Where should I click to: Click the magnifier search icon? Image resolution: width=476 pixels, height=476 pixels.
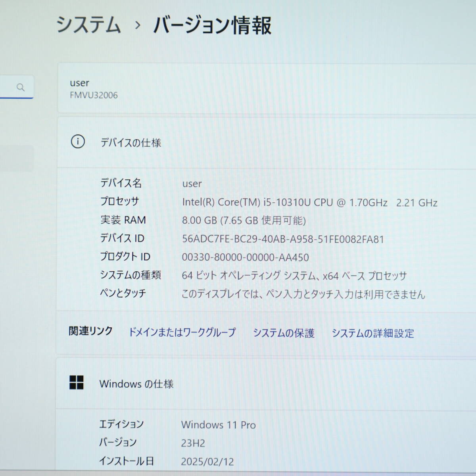(x=21, y=87)
